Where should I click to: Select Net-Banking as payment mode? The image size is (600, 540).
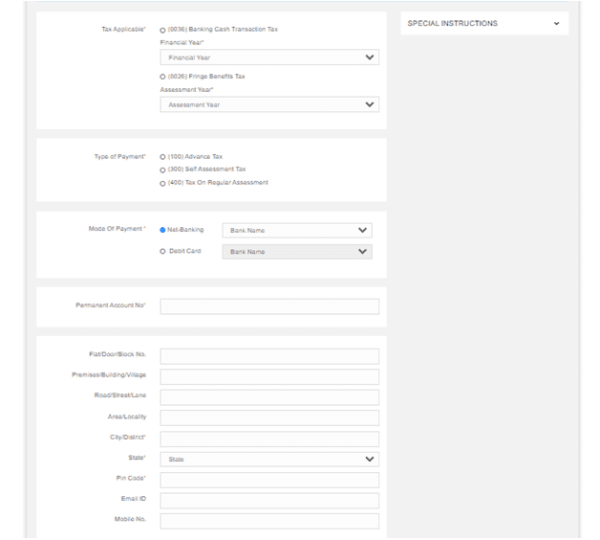pos(163,230)
